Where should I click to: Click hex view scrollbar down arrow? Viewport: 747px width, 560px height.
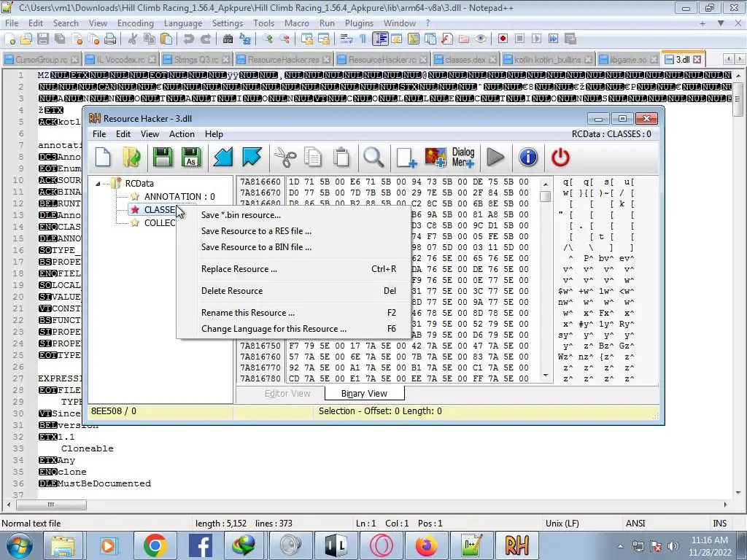tap(546, 376)
